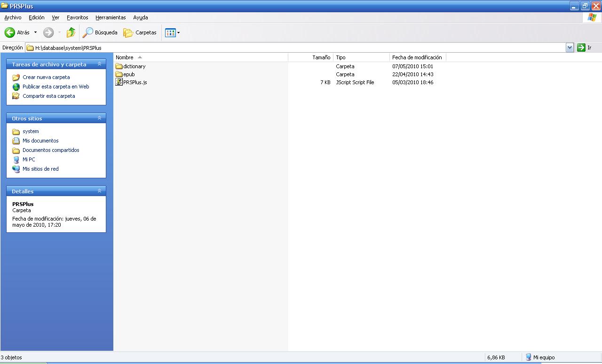
Task: Click the 3 objetos status bar text
Action: tap(11, 357)
